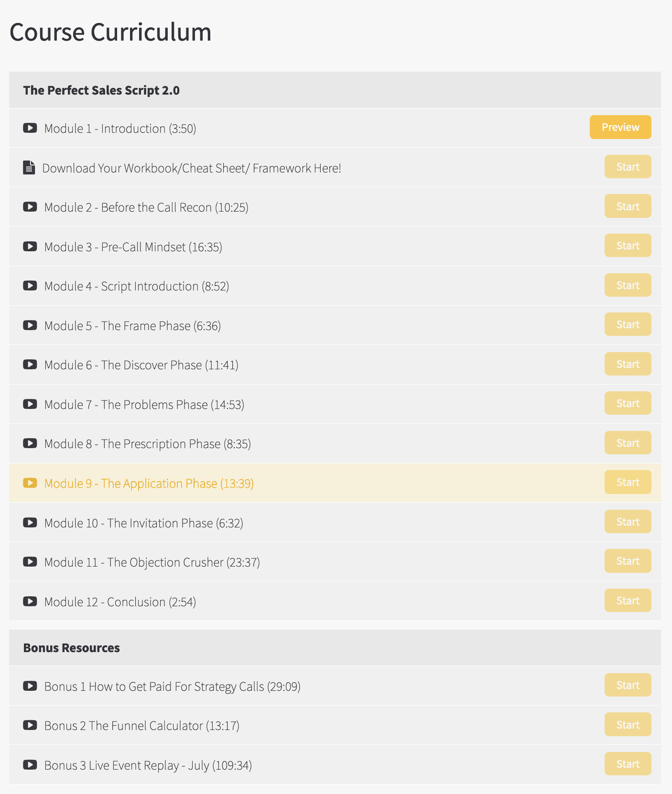This screenshot has height=794, width=672.
Task: Open Module 7 The Problems Phase title
Action: [144, 405]
